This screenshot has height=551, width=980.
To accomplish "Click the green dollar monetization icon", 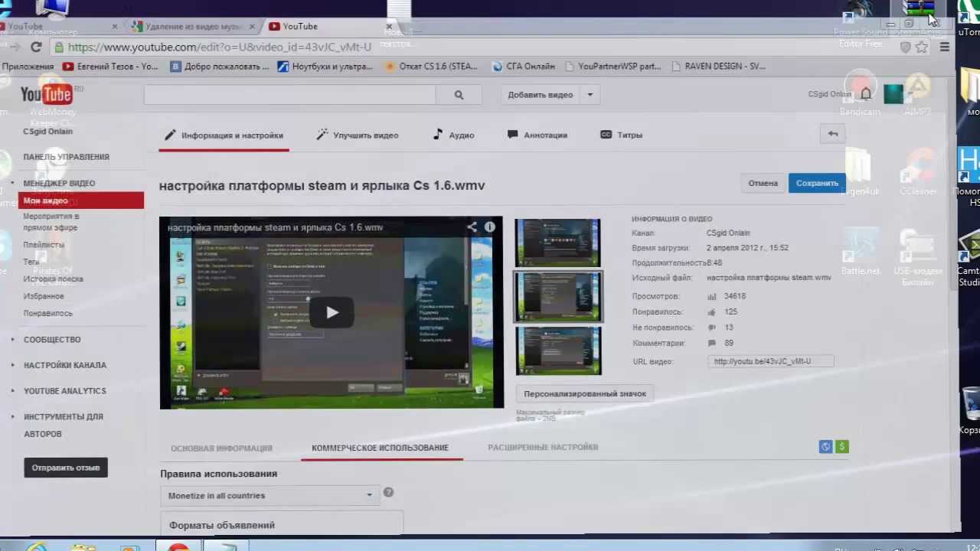I will (842, 447).
